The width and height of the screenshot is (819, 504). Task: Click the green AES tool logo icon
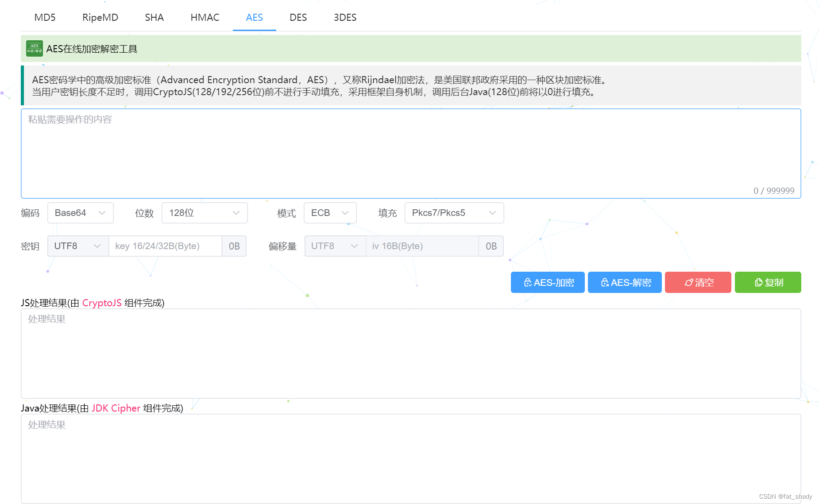tap(35, 48)
